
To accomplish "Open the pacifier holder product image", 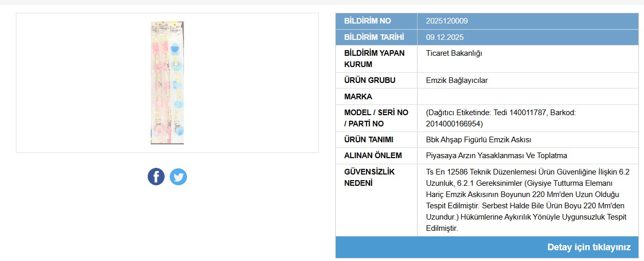I will click(167, 83).
